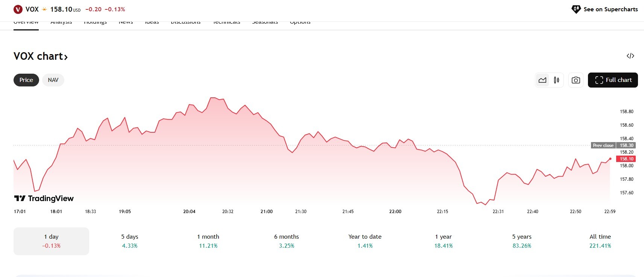Toggle chart to Price view
This screenshot has width=644, height=277.
click(x=26, y=80)
